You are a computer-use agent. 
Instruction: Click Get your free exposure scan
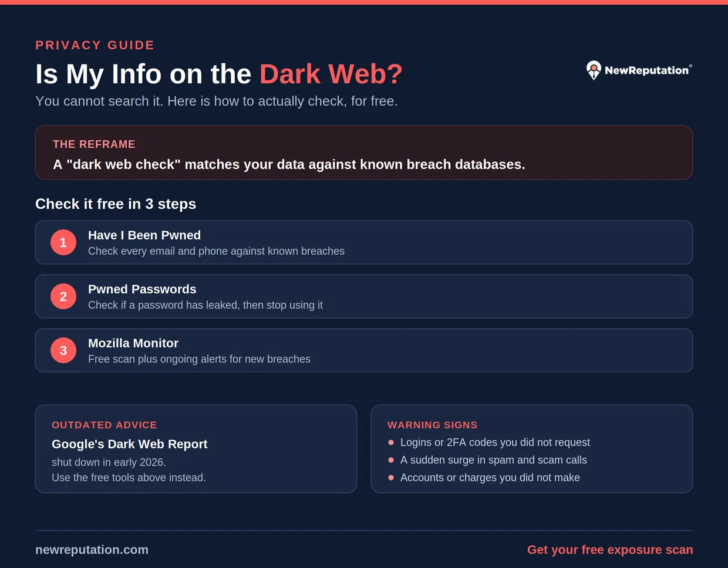pos(610,550)
